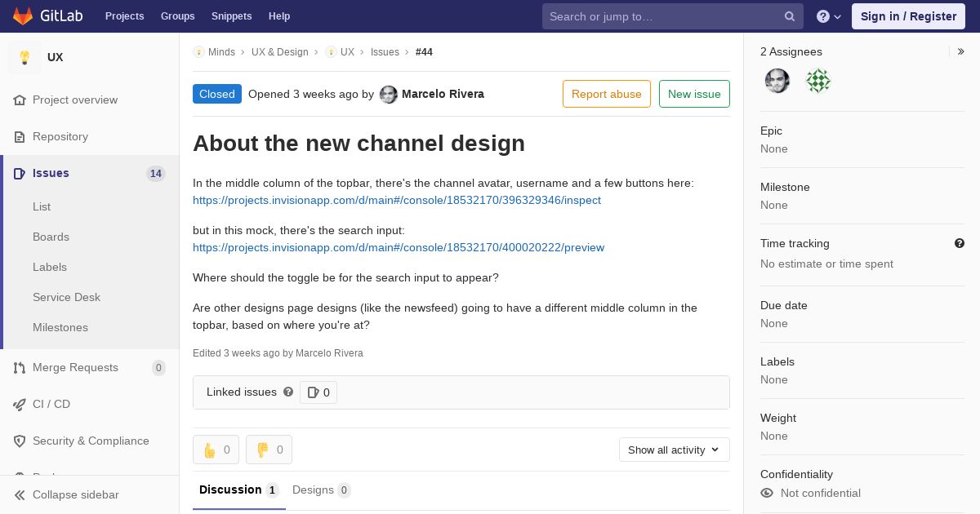Click the Closed status badge
The image size is (980, 514).
pos(217,94)
